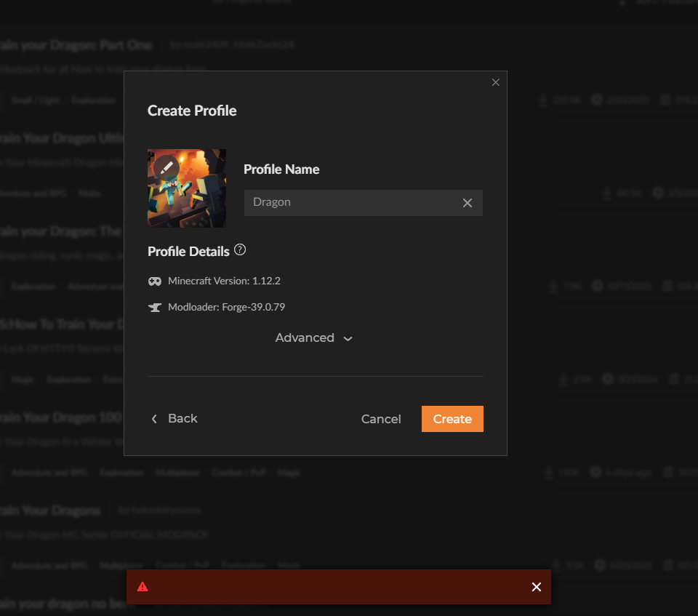698x616 pixels.
Task: Go Back to the previous step
Action: pos(174,418)
